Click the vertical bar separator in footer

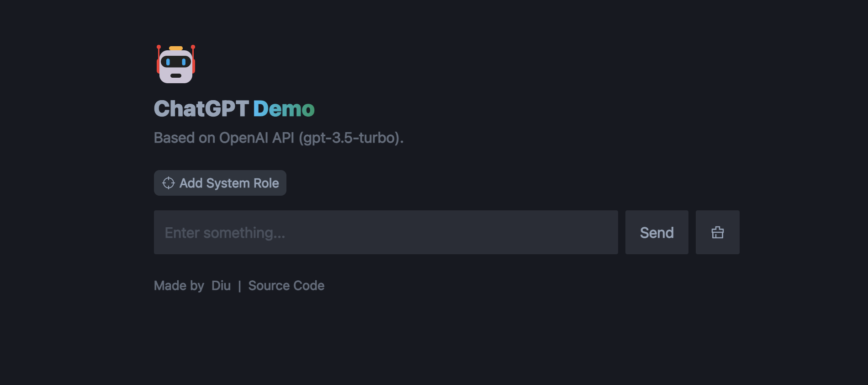coord(239,286)
